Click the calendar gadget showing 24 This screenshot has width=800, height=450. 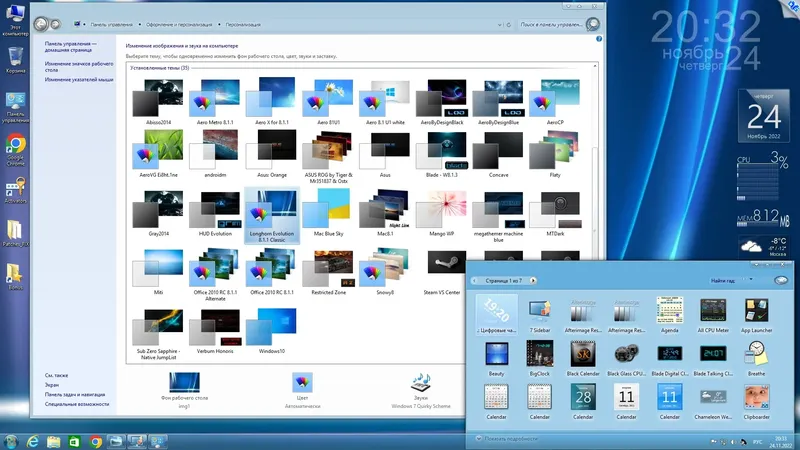(x=764, y=116)
